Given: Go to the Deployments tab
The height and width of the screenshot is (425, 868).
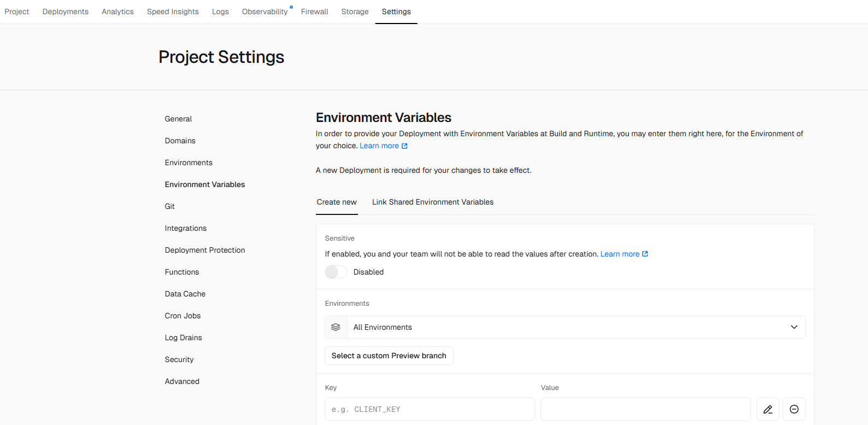Looking at the screenshot, I should 65,11.
